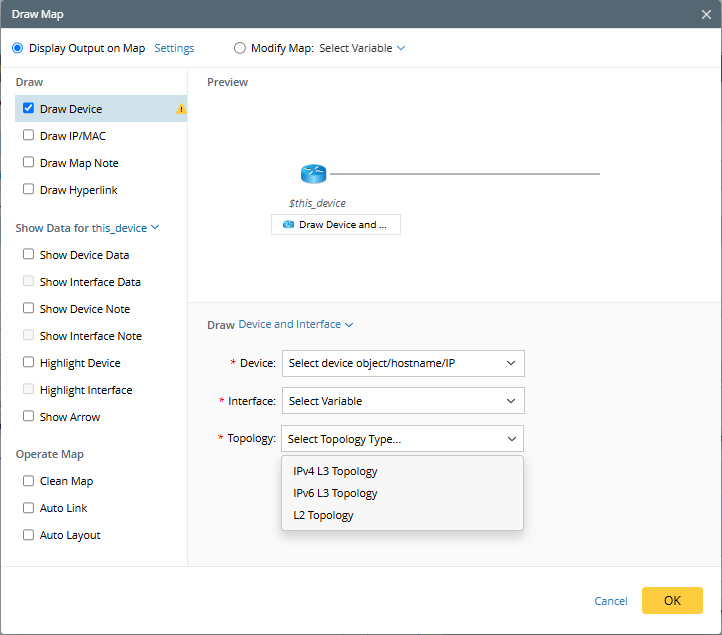Click Cancel to dismiss the dialog
This screenshot has width=722, height=635.
[x=611, y=601]
